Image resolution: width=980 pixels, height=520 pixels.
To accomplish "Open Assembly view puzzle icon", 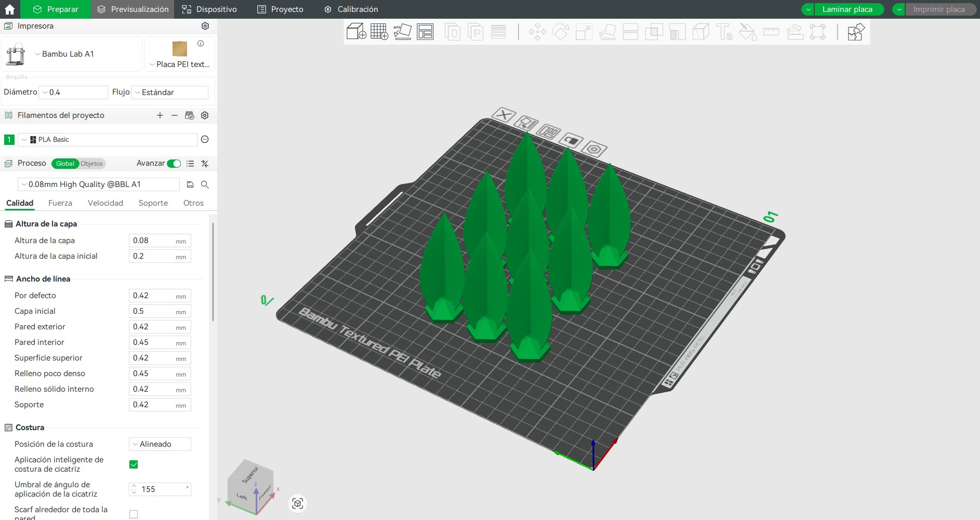I will coord(856,32).
